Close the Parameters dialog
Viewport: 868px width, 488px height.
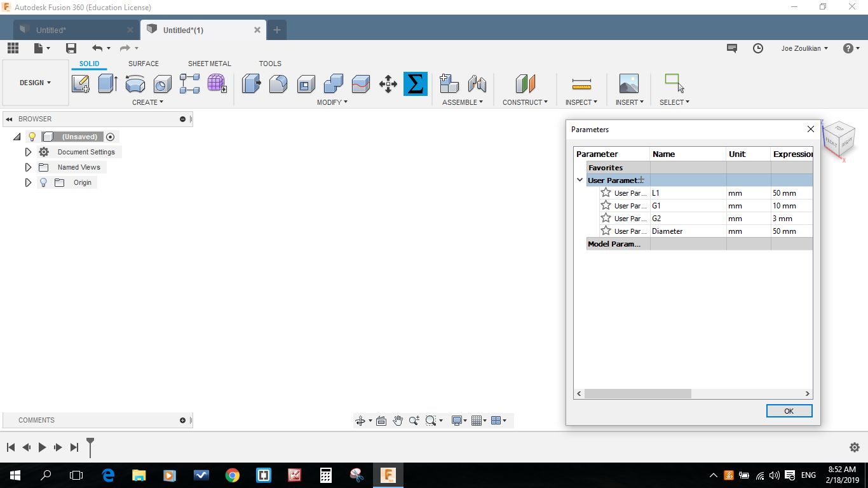pyautogui.click(x=811, y=129)
